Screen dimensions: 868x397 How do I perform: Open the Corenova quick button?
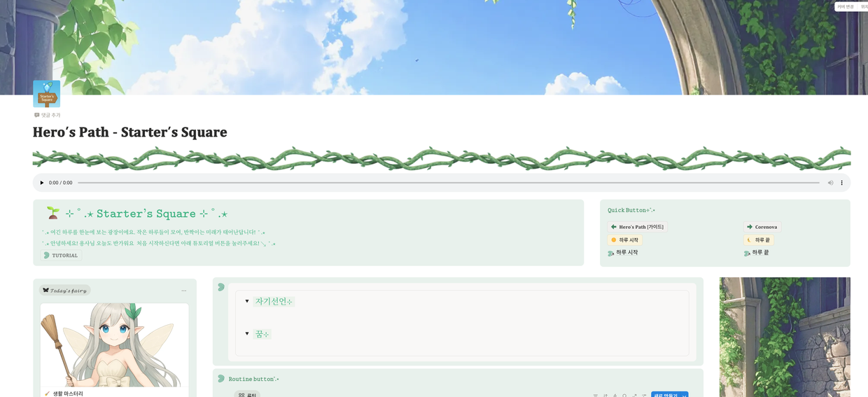[762, 227]
